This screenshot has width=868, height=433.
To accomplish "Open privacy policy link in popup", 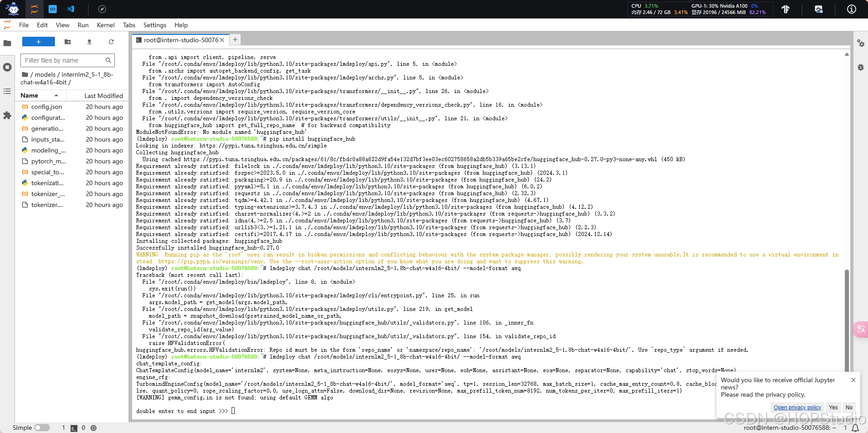I will (x=797, y=408).
